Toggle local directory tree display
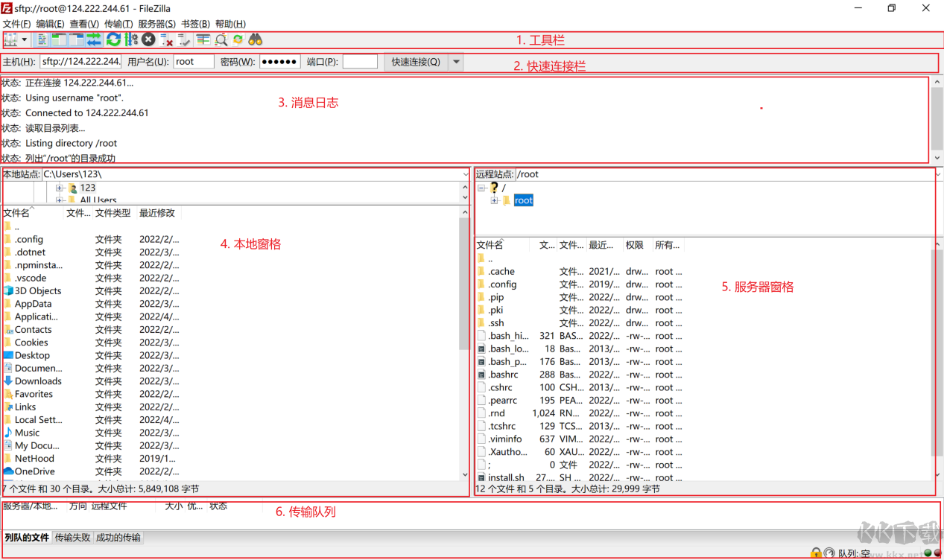Image resolution: width=944 pixels, height=560 pixels. [x=59, y=39]
